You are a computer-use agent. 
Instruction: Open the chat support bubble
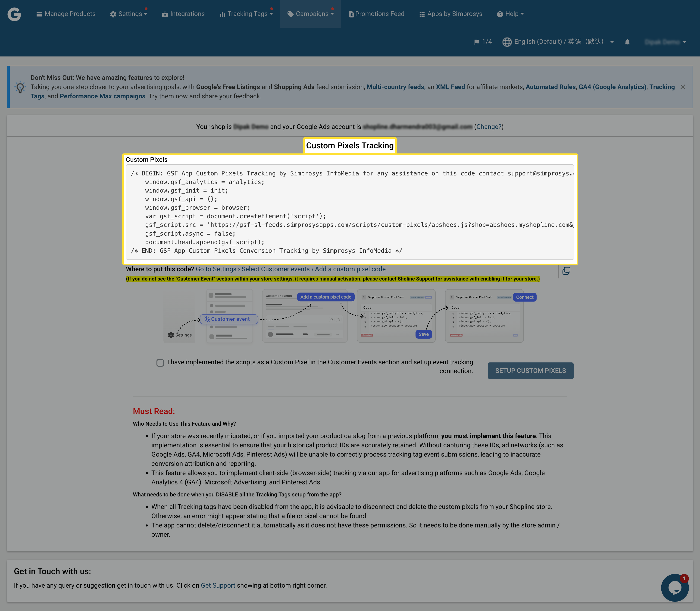tap(675, 587)
